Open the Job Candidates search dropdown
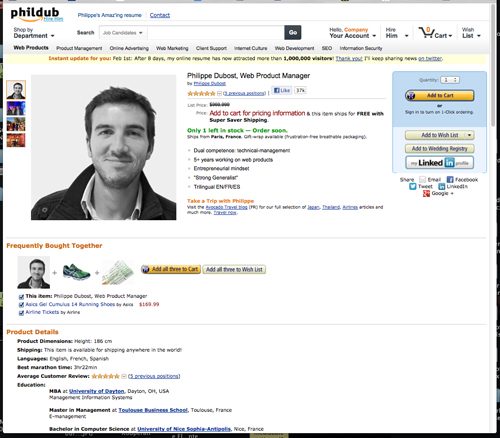 (x=123, y=33)
